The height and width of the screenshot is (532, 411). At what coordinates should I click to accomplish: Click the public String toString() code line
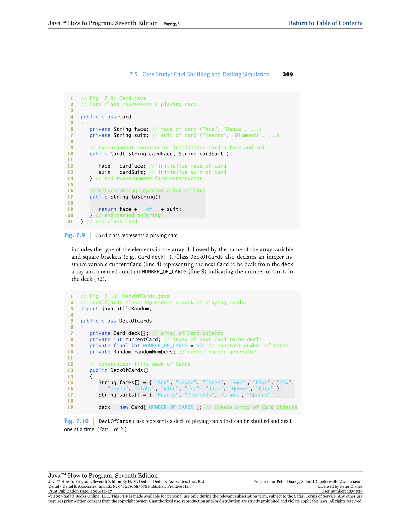pos(125,197)
